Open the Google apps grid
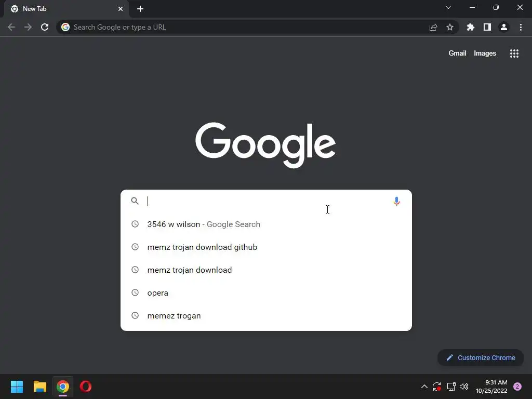532x399 pixels. (514, 54)
